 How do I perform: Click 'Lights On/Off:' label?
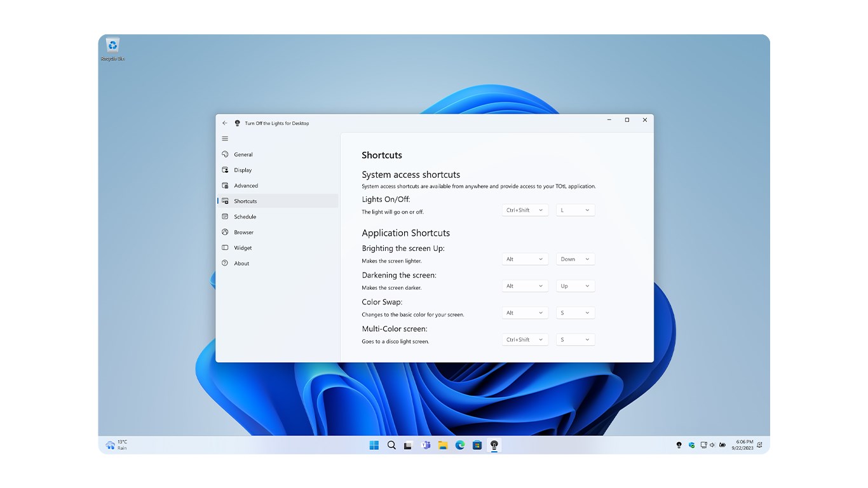pos(386,200)
